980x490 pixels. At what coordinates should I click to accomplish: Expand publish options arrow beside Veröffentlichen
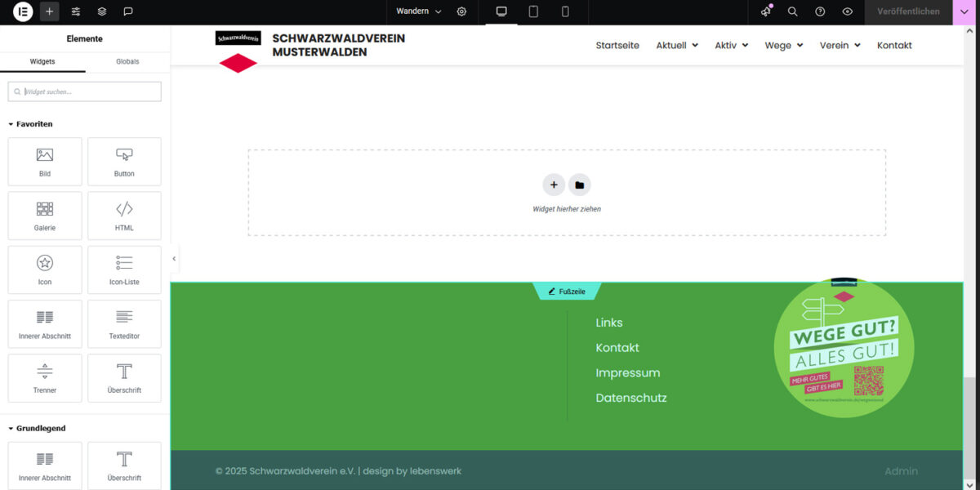(x=966, y=11)
